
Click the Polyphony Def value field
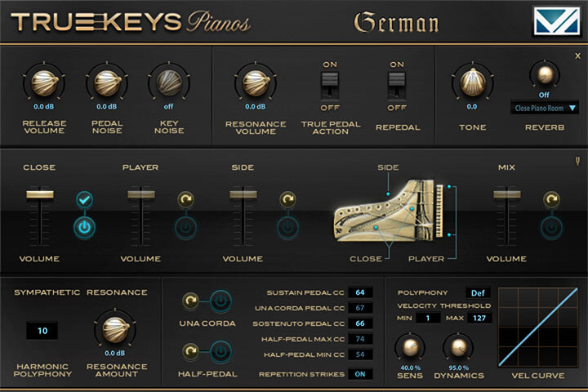click(x=478, y=292)
